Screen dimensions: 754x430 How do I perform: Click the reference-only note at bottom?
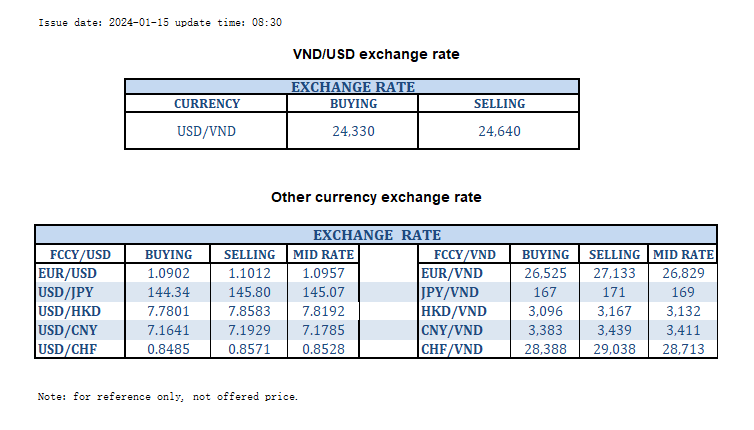coord(168,397)
